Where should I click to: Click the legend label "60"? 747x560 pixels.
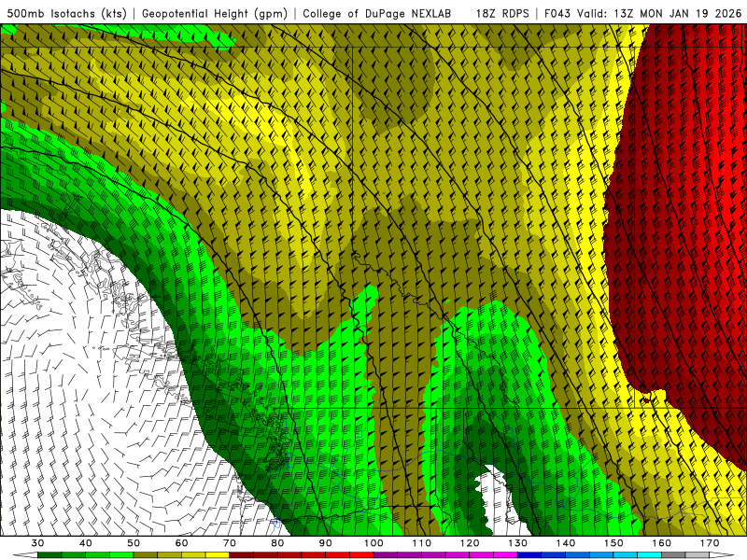(x=181, y=543)
